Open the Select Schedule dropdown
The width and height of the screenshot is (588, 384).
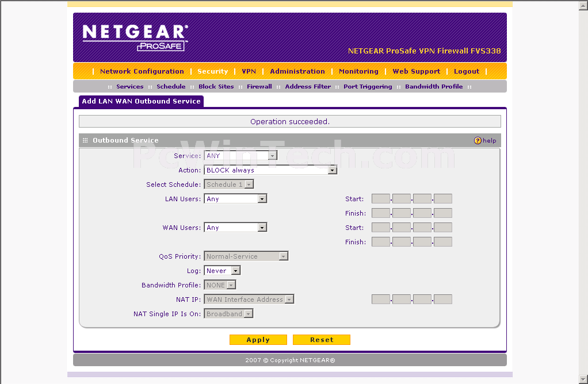coord(229,185)
